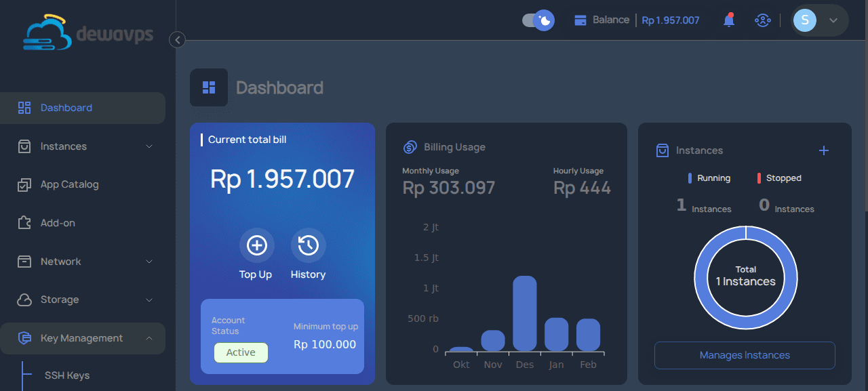Toggle Running legend in Instances chart
The image size is (868, 391).
click(x=709, y=178)
